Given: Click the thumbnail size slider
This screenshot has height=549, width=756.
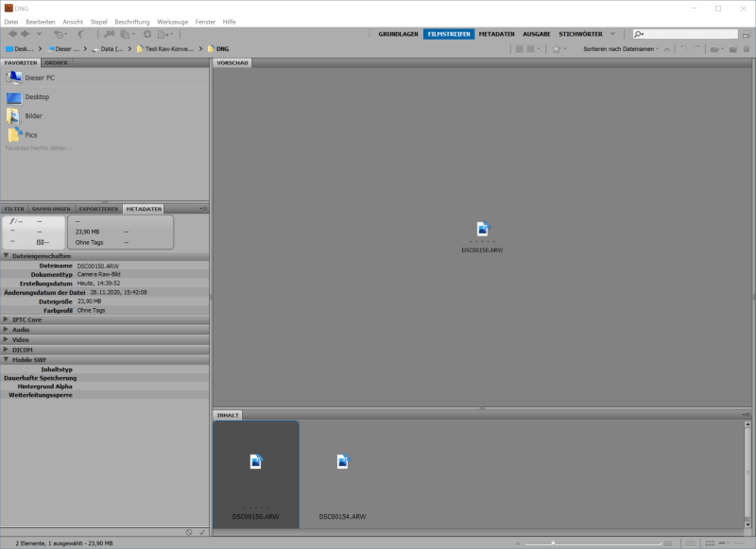Looking at the screenshot, I should tap(593, 543).
